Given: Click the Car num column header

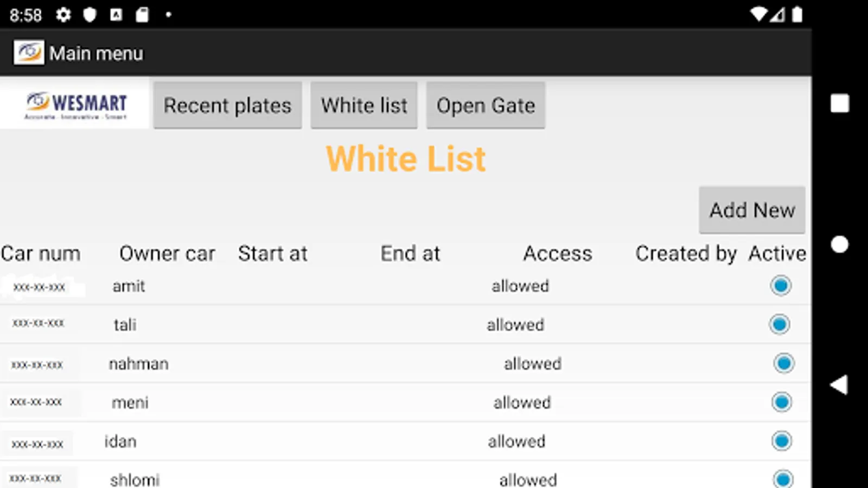Looking at the screenshot, I should tap(41, 253).
